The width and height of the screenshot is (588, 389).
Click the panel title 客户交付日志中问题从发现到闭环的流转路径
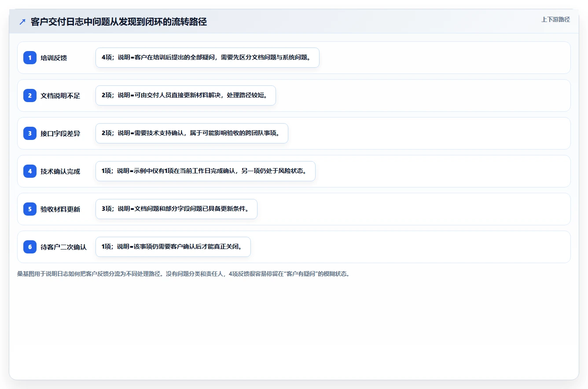[x=119, y=22]
